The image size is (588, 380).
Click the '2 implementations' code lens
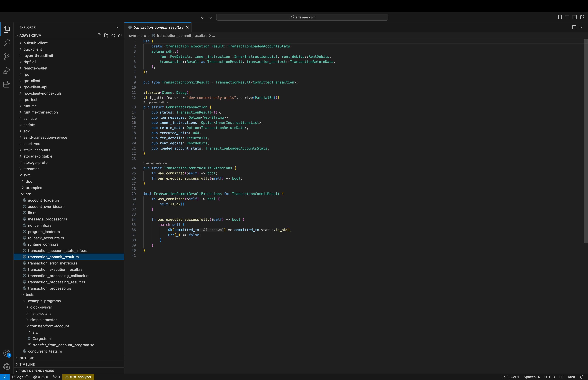coord(156,102)
